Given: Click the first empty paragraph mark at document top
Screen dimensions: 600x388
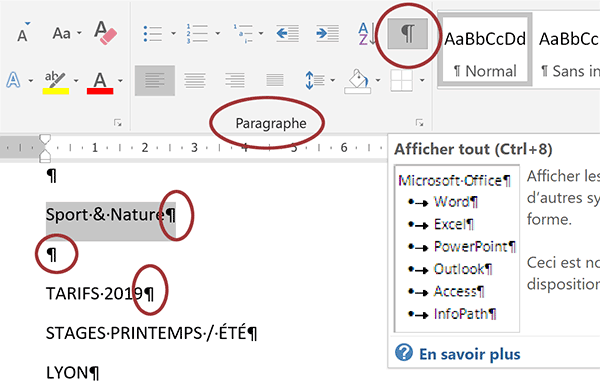Looking at the screenshot, I should (x=52, y=176).
